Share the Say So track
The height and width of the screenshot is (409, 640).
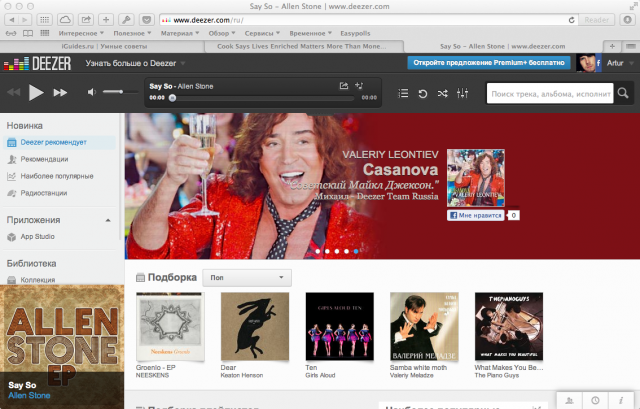344,86
